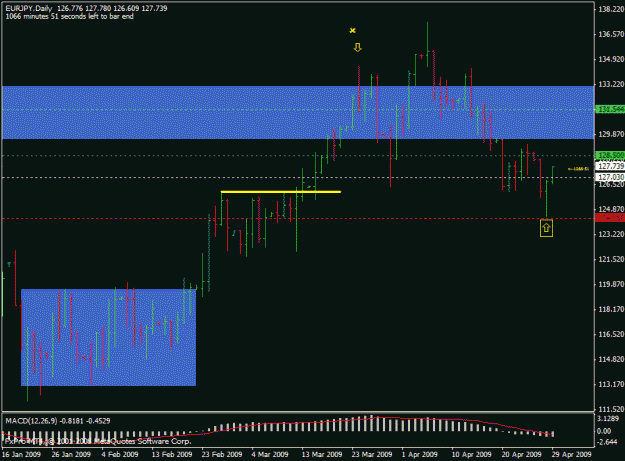Click the red price label on the scale
This screenshot has height=461, width=625.
click(x=609, y=218)
